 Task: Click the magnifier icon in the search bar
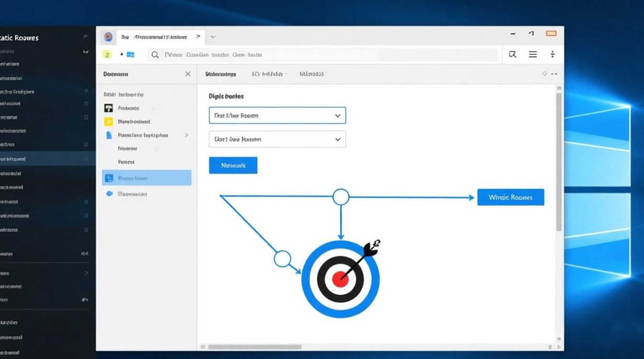(155, 55)
